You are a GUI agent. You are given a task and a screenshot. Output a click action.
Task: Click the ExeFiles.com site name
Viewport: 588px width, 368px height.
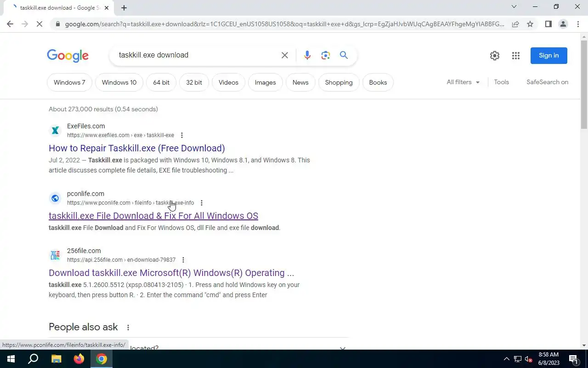[x=86, y=126]
